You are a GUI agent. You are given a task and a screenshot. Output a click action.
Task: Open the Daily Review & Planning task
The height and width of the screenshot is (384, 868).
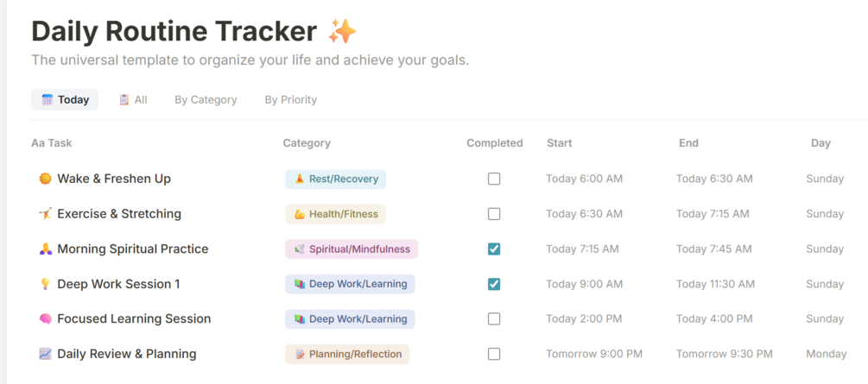point(126,354)
